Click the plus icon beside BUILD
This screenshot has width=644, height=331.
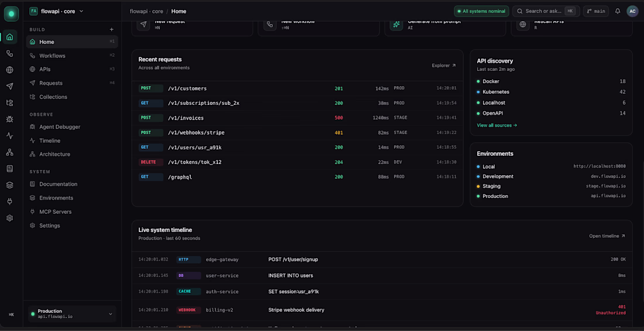[x=111, y=30]
